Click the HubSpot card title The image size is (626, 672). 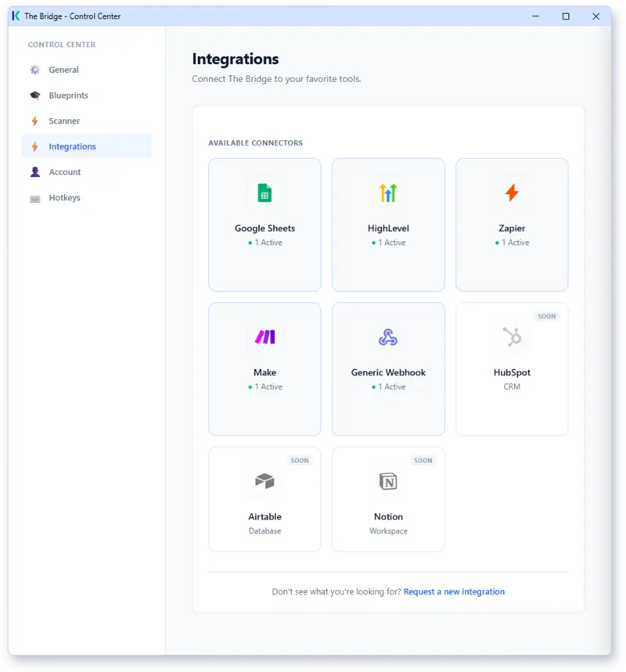tap(512, 372)
